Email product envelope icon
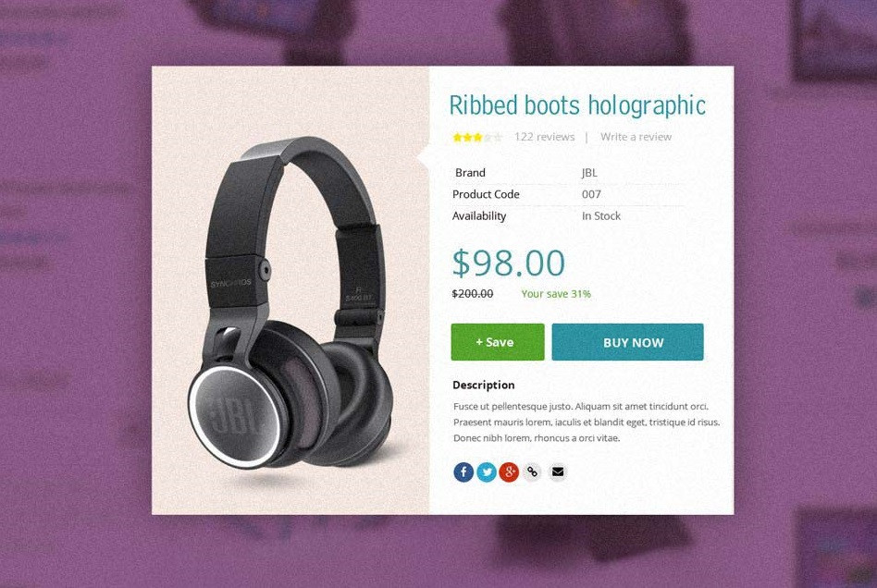The height and width of the screenshot is (588, 877). click(557, 472)
